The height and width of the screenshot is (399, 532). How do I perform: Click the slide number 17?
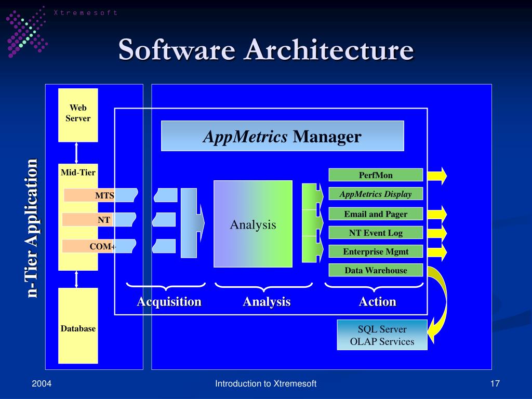pyautogui.click(x=495, y=384)
